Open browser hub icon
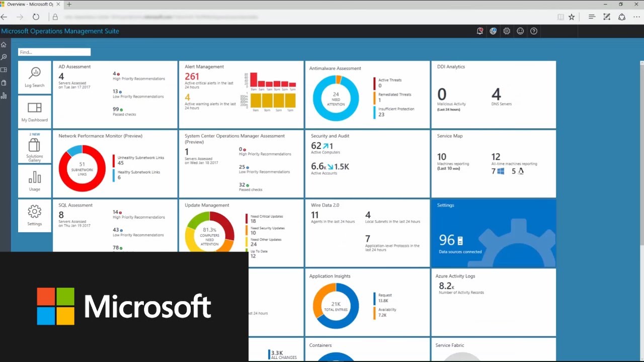 [592, 17]
